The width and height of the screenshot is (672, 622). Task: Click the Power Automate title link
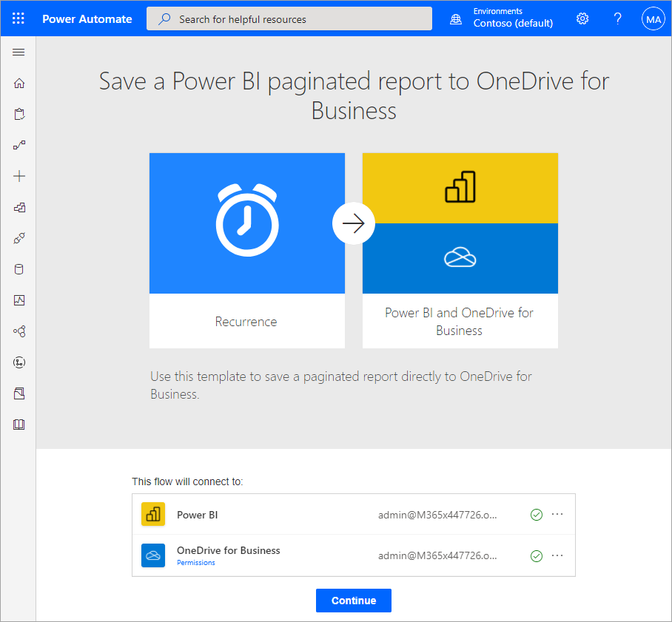87,18
